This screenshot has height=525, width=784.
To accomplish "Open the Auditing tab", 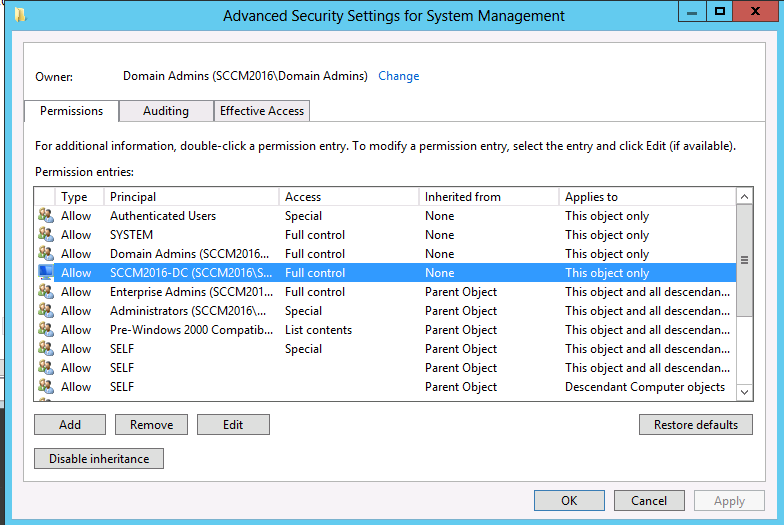I will 166,111.
